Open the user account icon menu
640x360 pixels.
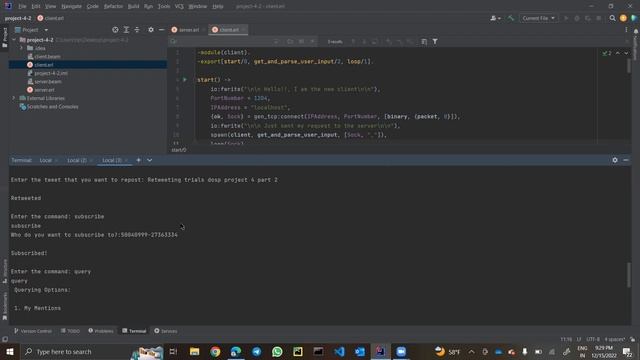495,18
